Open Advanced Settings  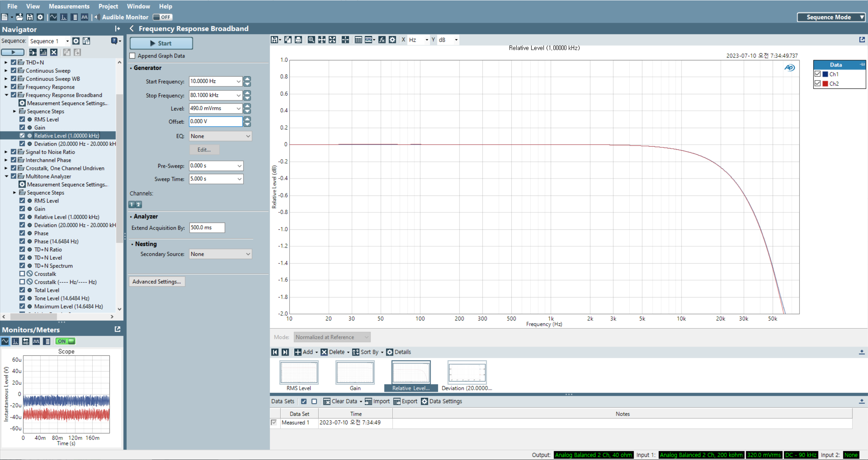tap(157, 281)
